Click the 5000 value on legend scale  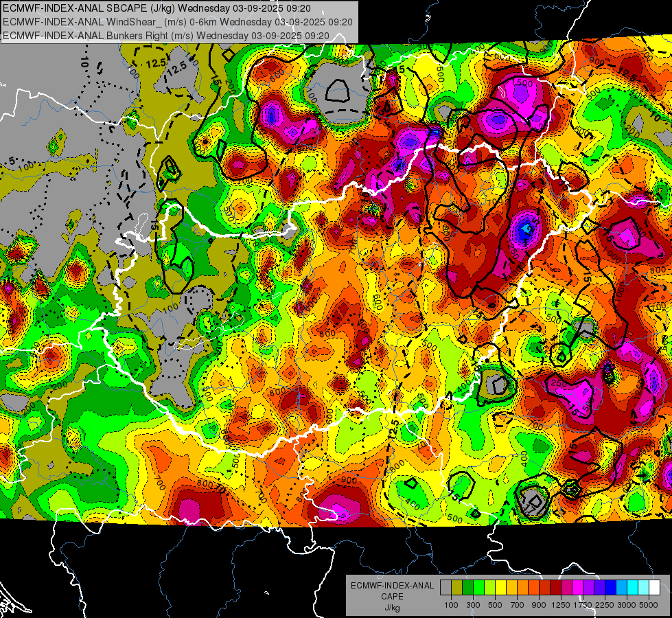[649, 605]
